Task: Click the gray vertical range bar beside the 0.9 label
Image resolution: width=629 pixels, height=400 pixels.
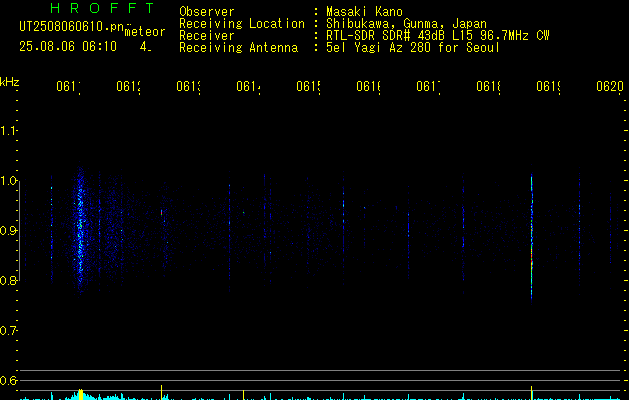Action: coord(20,231)
